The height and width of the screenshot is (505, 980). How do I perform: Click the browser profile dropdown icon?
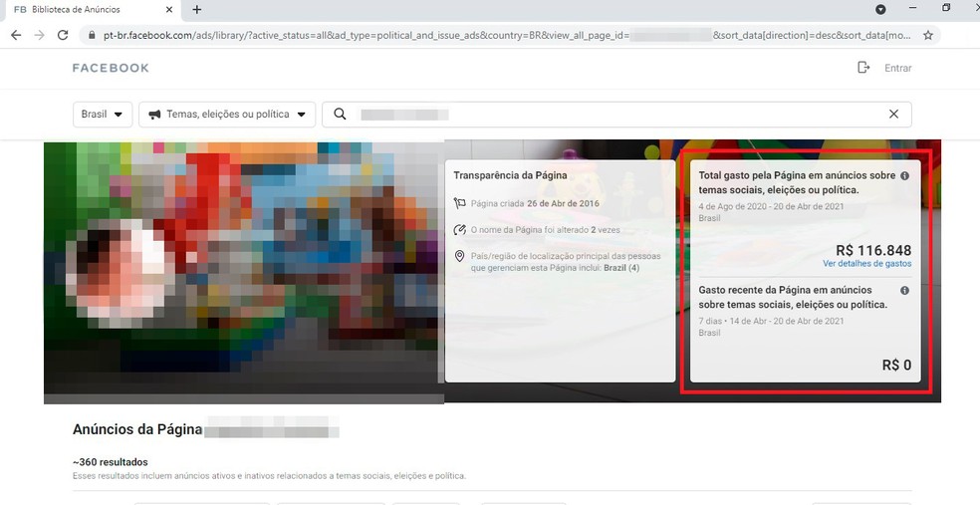click(x=880, y=9)
